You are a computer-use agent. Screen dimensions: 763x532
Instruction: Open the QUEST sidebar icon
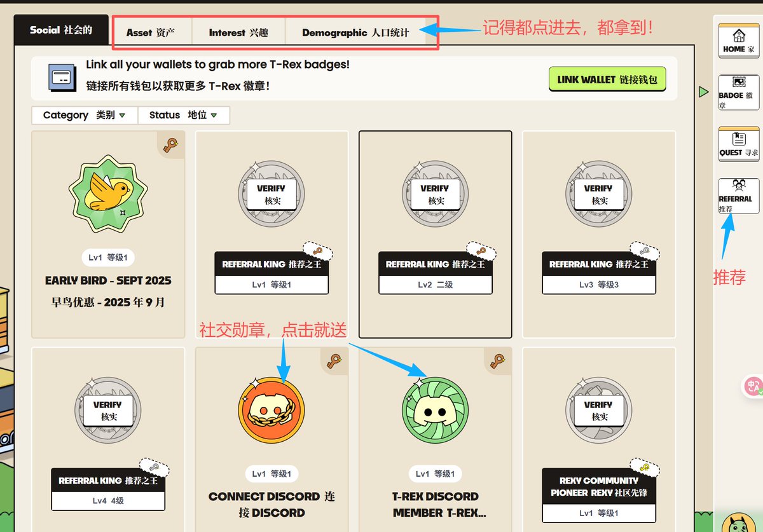click(738, 144)
